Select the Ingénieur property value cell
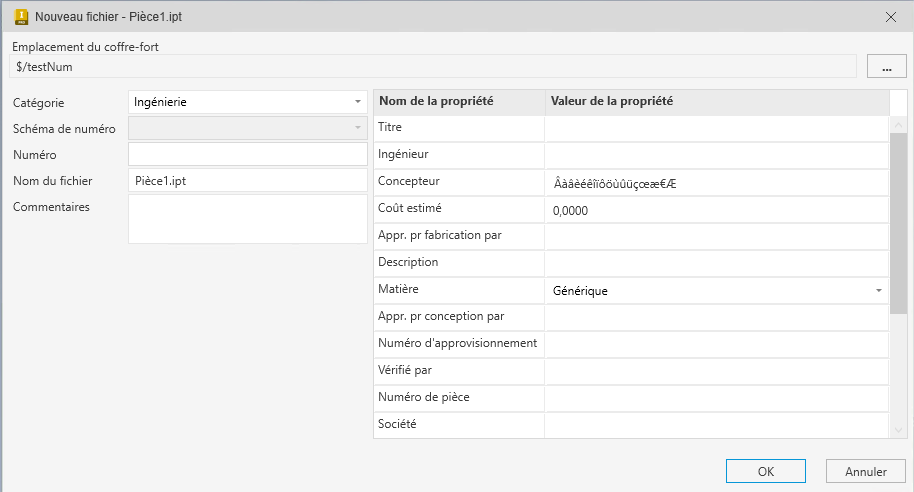 pyautogui.click(x=715, y=155)
